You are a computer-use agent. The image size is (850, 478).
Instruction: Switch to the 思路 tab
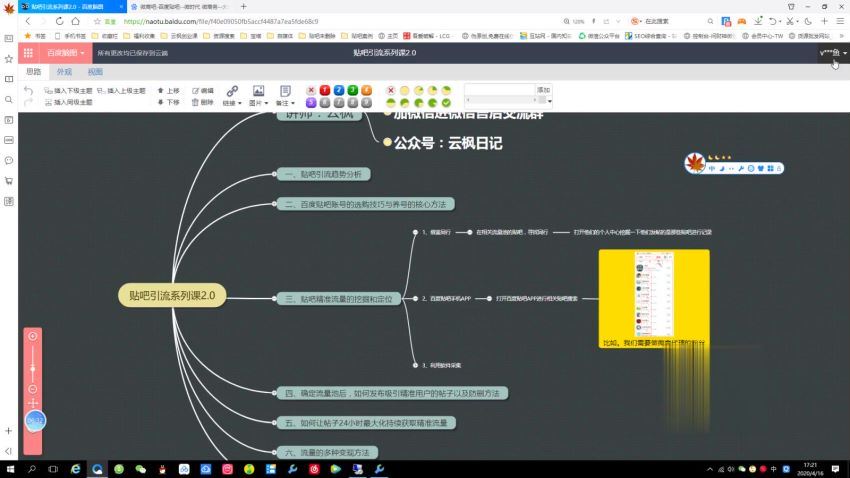(34, 72)
